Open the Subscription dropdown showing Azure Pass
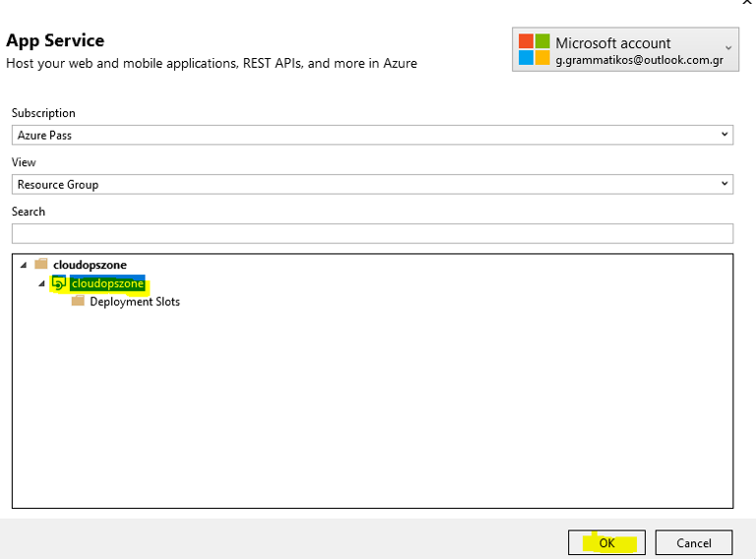 coord(372,135)
